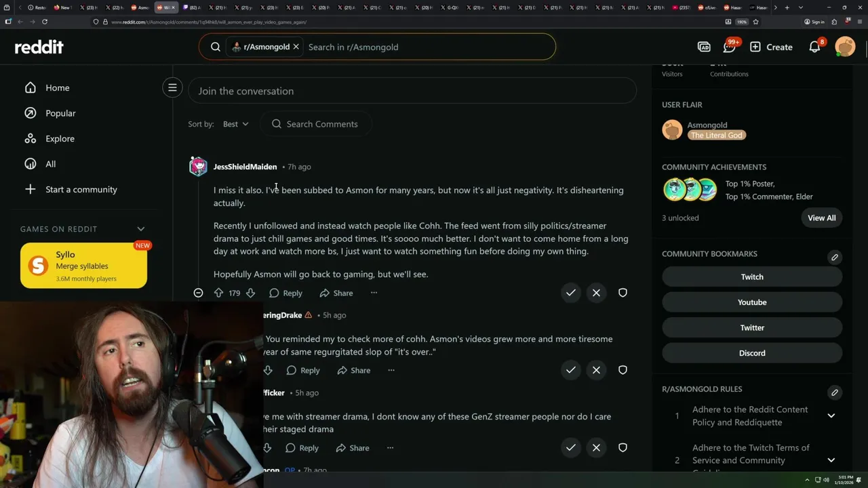
Task: Downvote the 'streamer drama' comment
Action: tap(267, 448)
